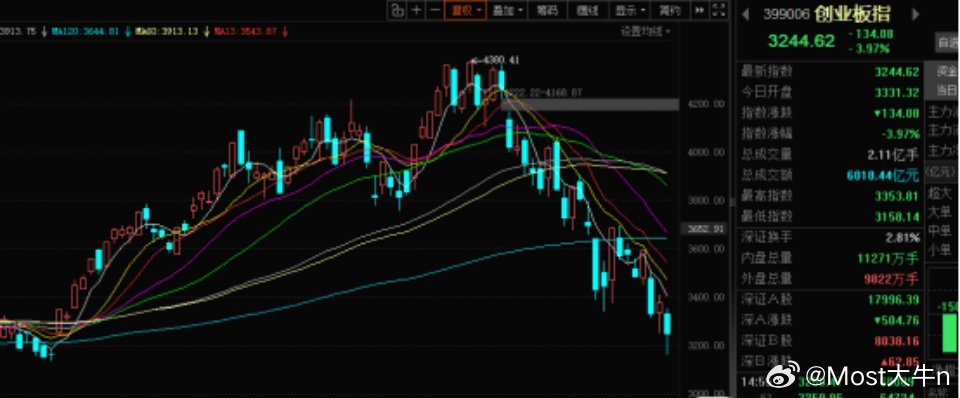960x398 pixels.
Task: Click 外盘总量 value 9822万手
Action: (x=891, y=279)
